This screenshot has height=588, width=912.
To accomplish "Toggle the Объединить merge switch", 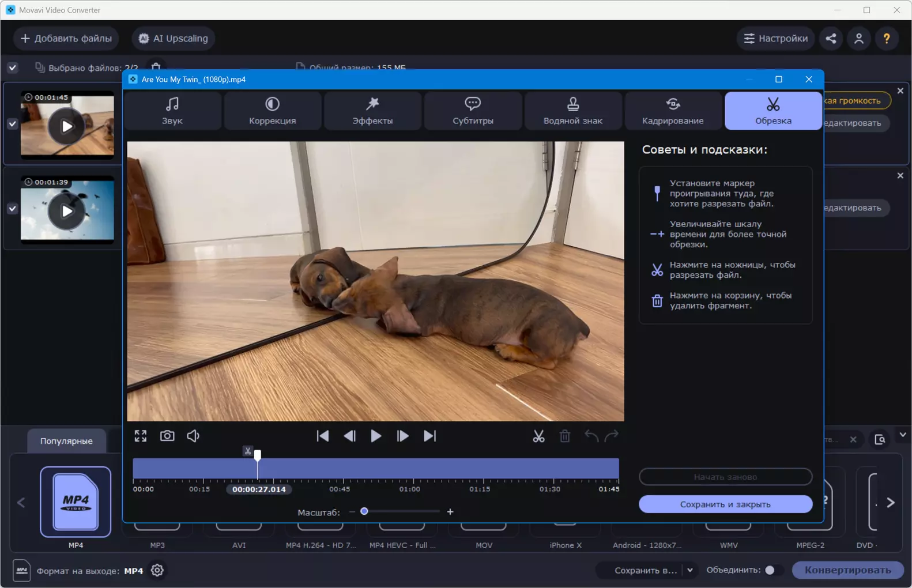I will [x=774, y=570].
